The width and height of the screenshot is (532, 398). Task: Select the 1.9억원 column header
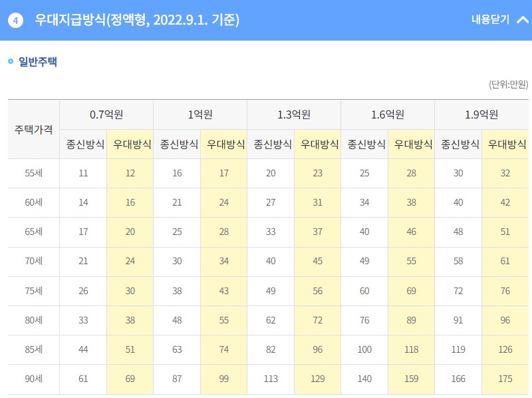point(481,114)
